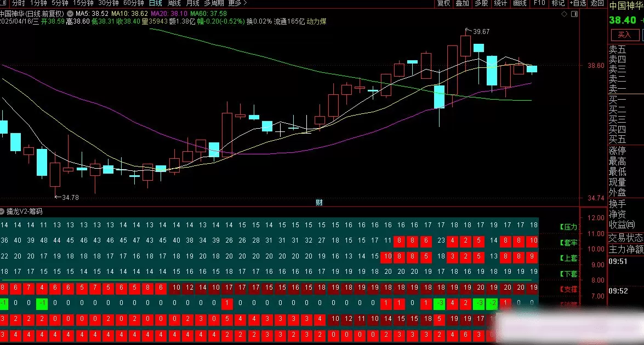Screen dimensions: 644x345
Task: Open the 画线 drawing tools
Action: click(519, 3)
